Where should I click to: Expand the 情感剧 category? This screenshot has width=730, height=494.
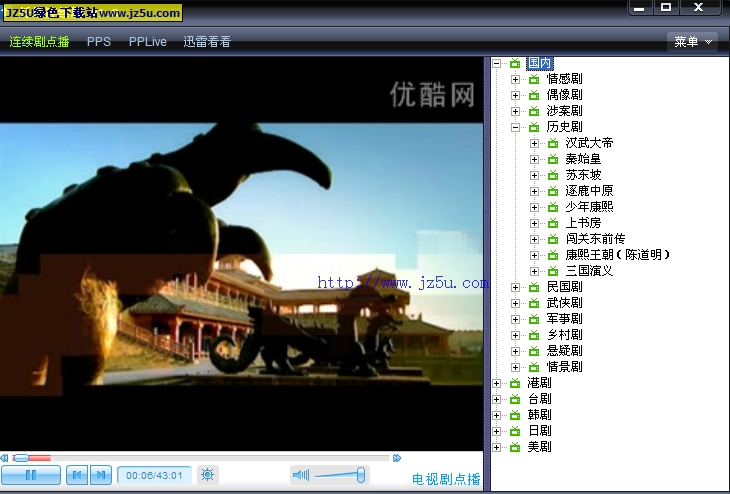pyautogui.click(x=515, y=80)
